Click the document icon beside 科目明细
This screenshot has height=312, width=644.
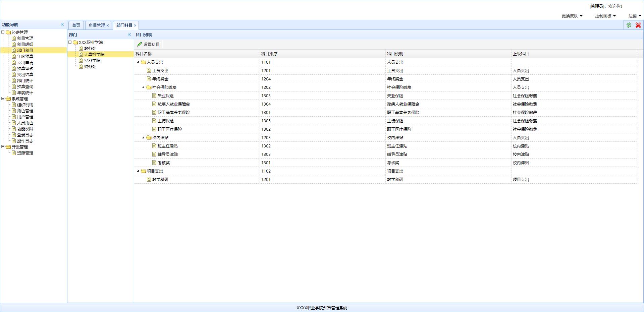click(14, 44)
